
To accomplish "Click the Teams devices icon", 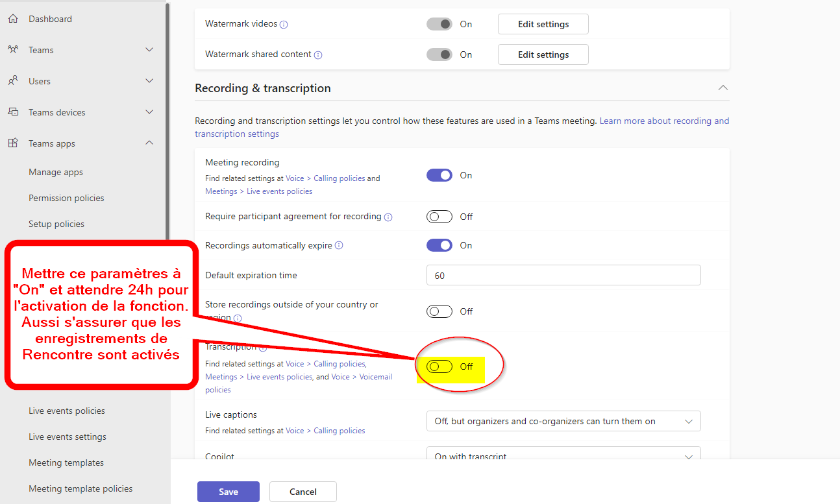I will (x=13, y=112).
